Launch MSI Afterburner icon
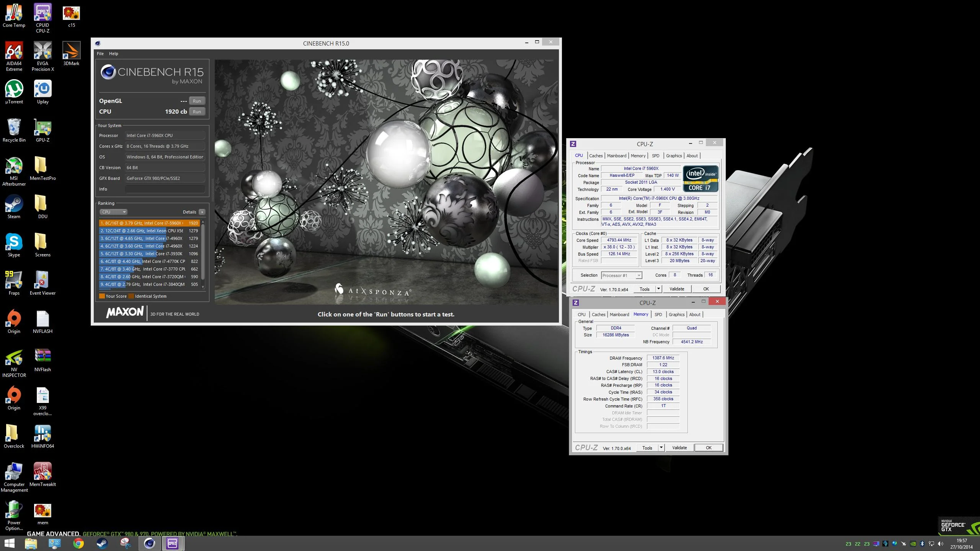The image size is (980, 551). pos(14,171)
